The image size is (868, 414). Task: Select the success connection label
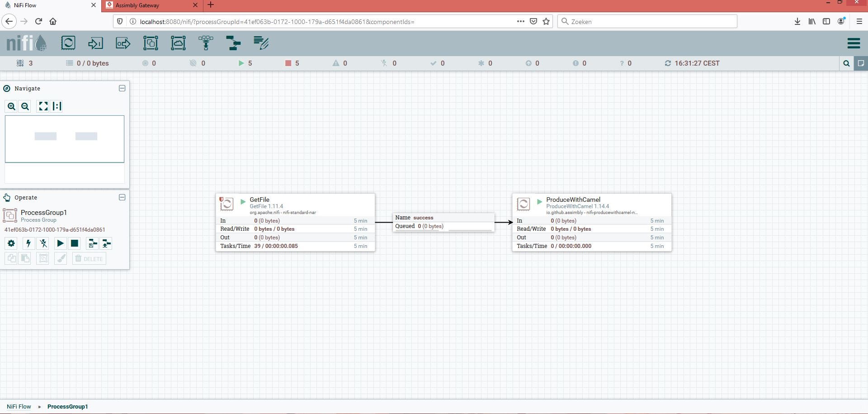443,222
